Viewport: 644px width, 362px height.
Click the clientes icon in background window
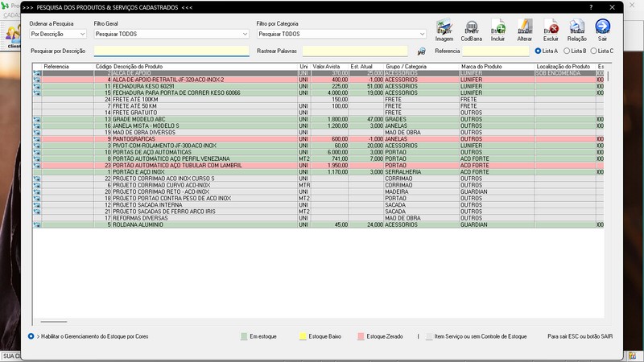[13, 35]
